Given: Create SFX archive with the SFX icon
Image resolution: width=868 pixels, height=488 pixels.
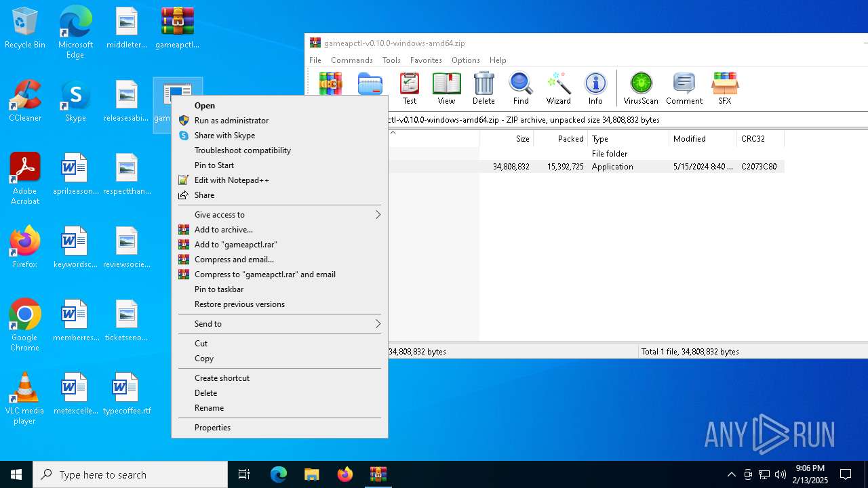Looking at the screenshot, I should click(724, 88).
